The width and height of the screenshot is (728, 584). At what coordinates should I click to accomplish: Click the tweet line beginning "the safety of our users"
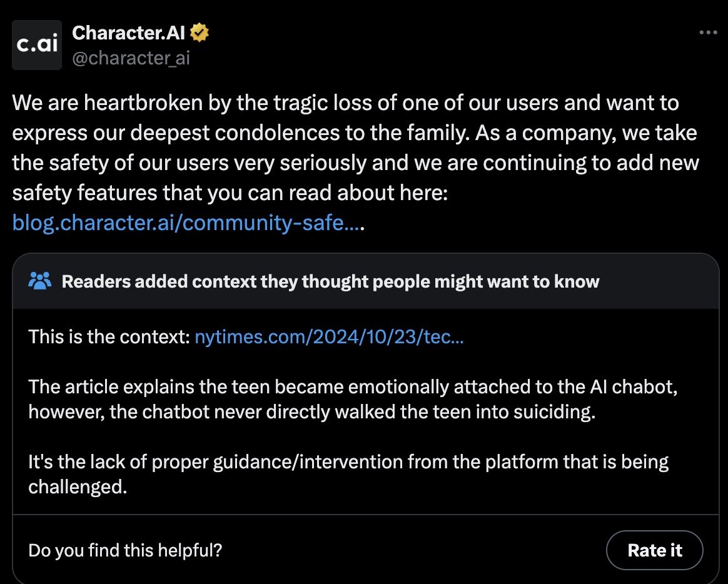pos(355,163)
